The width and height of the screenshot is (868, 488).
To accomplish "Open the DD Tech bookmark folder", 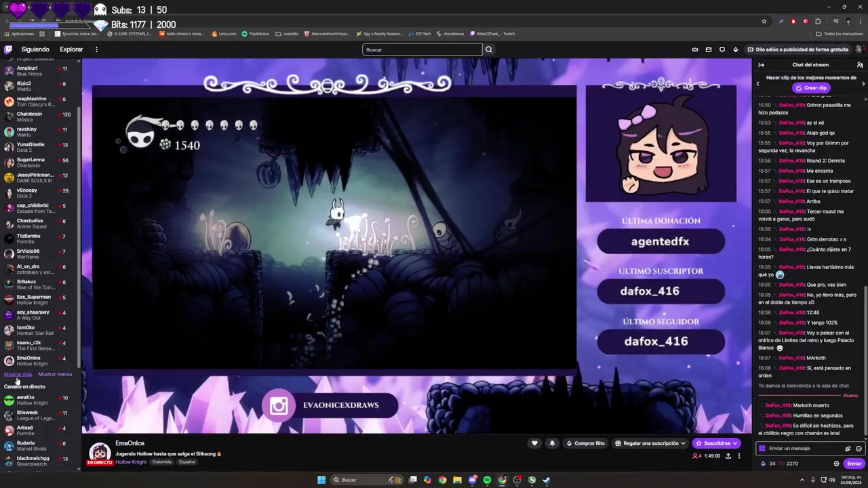I will click(419, 34).
